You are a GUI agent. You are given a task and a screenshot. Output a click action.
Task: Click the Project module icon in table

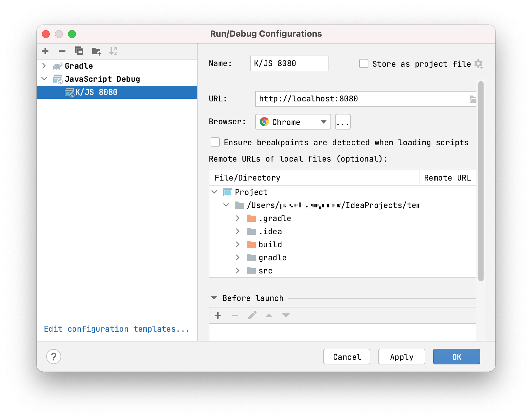pos(228,192)
